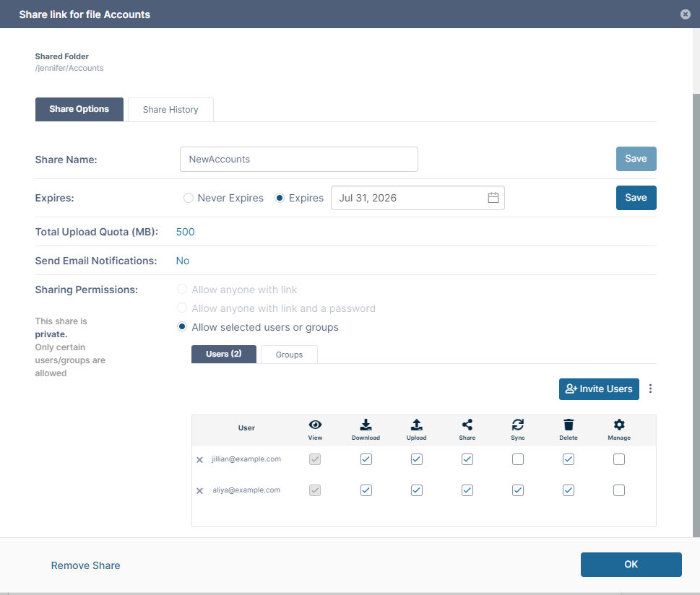Click the expiry date field Jul 31, 2026
This screenshot has width=700, height=595.
point(418,198)
